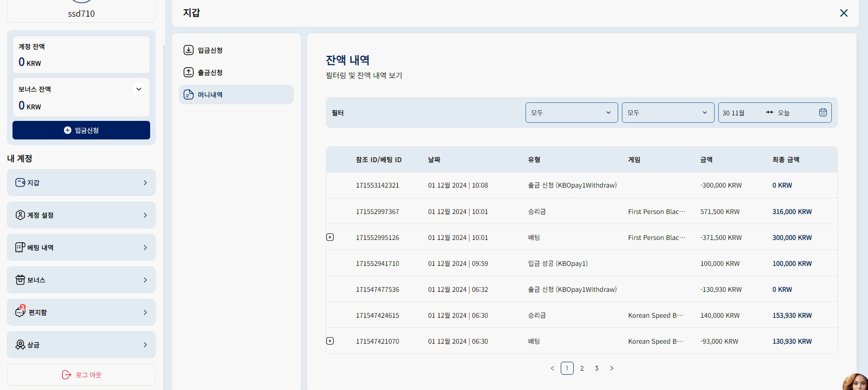Click the 참조 ID/베팅 ID column header
The width and height of the screenshot is (868, 390).
[379, 159]
